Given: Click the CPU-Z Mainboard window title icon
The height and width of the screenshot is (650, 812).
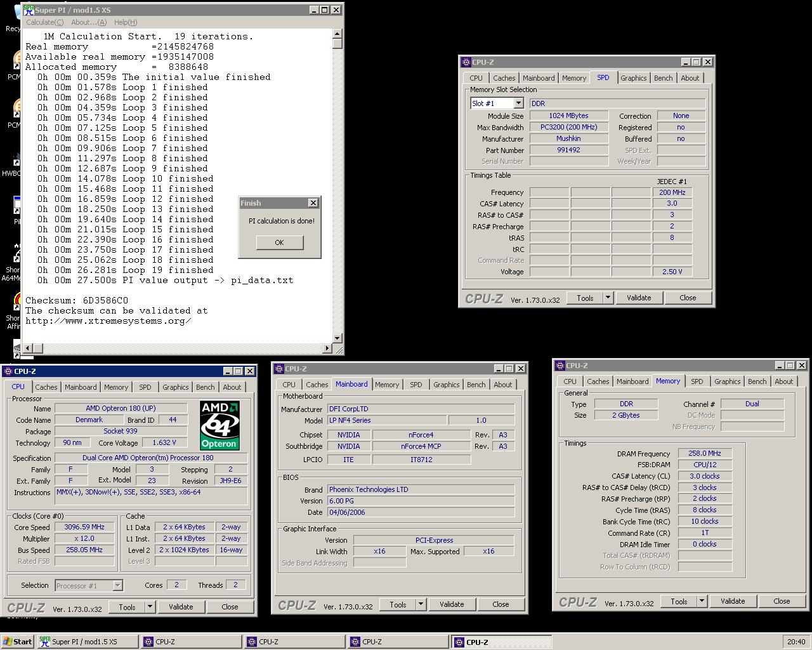Looking at the screenshot, I should coord(279,369).
